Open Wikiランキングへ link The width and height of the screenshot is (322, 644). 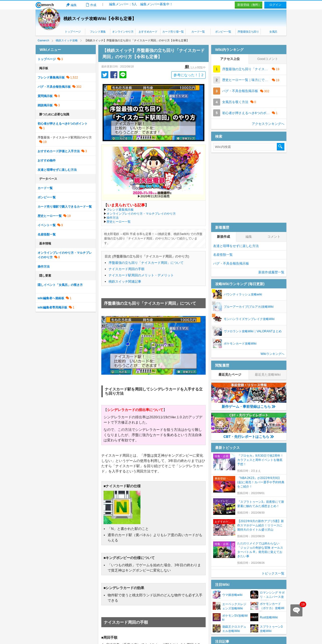(x=272, y=354)
